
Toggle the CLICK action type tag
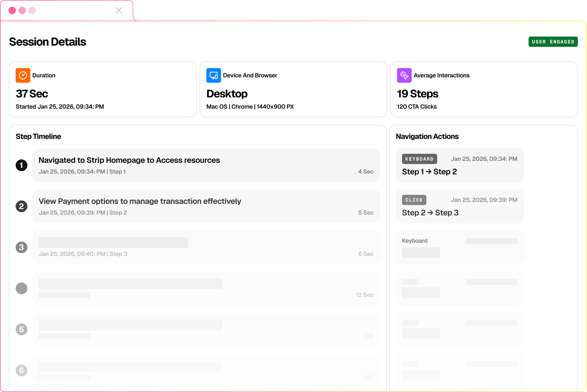tap(414, 200)
